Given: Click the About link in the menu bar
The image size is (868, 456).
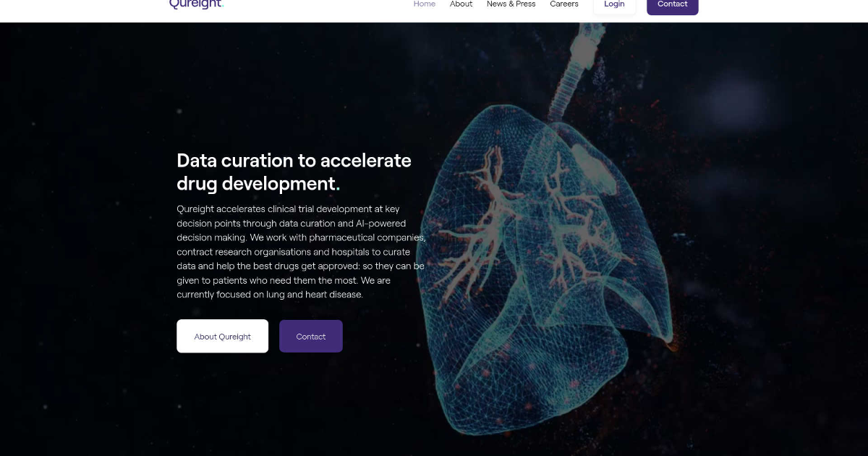Looking at the screenshot, I should click(x=461, y=4).
